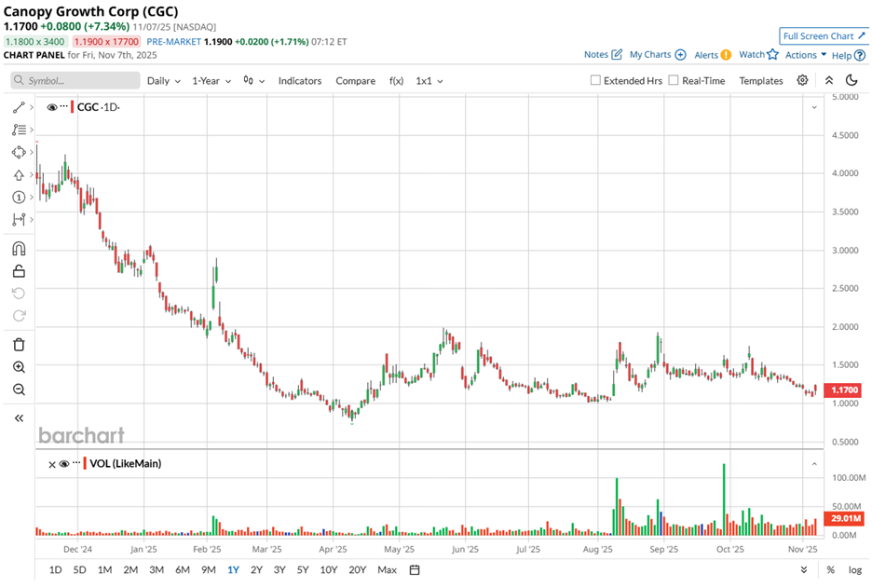Open the f(x) expressions menu
This screenshot has height=588, width=872.
coord(396,81)
